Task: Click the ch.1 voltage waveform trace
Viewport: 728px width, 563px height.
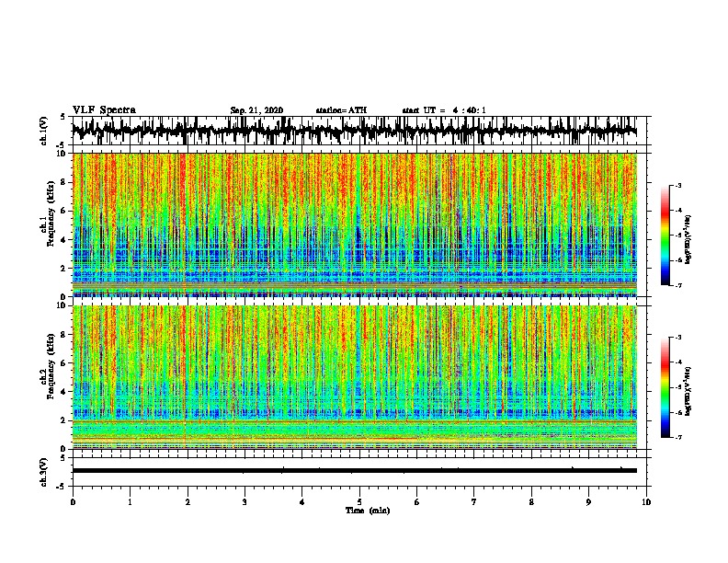Action: (x=354, y=131)
